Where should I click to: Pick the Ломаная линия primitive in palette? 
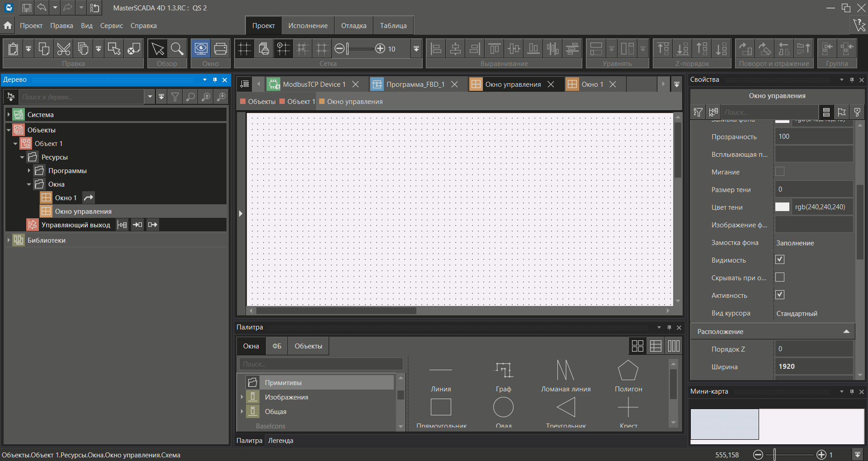pyautogui.click(x=566, y=371)
